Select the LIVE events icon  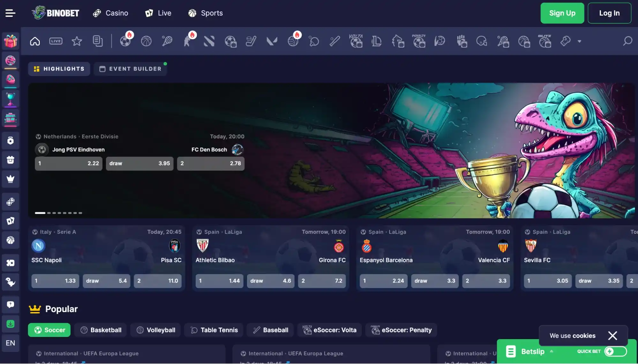56,41
